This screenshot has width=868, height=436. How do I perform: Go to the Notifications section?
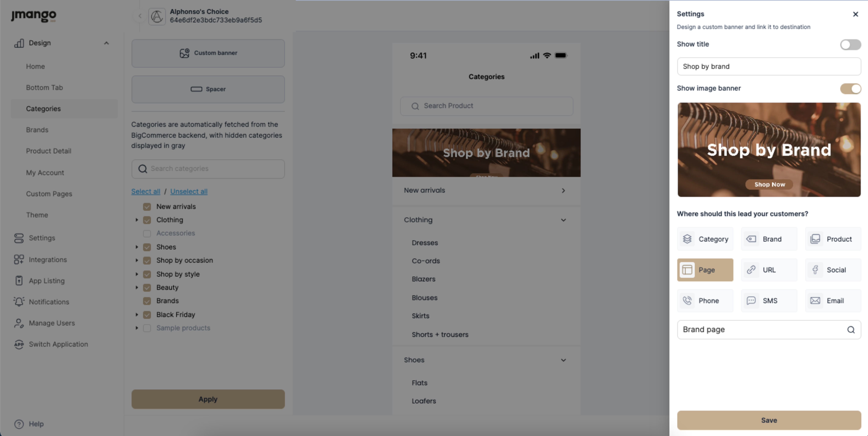pos(49,302)
